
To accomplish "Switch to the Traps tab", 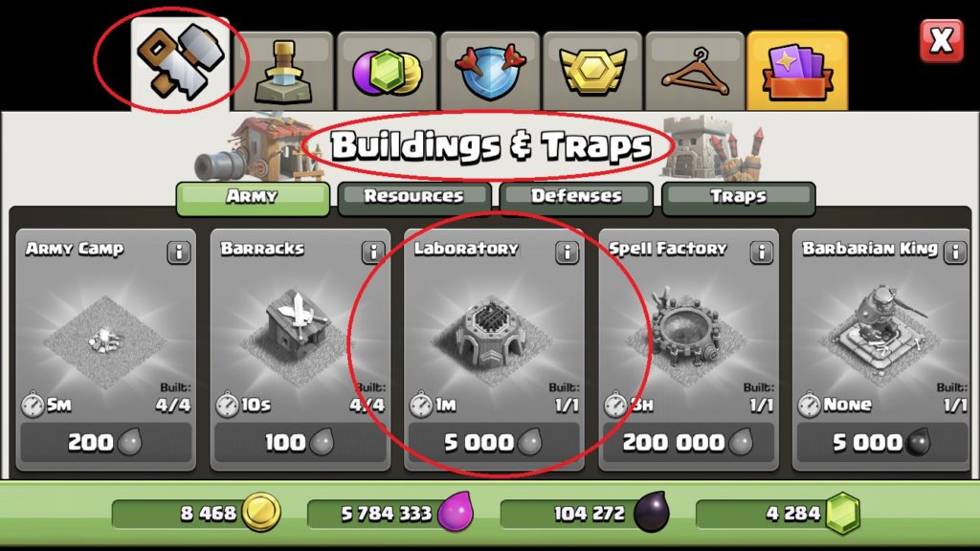I will [738, 198].
